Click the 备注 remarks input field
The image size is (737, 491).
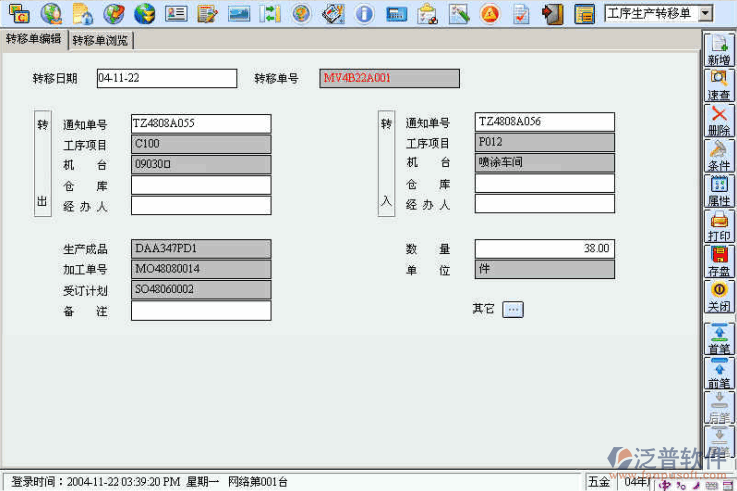tap(200, 311)
